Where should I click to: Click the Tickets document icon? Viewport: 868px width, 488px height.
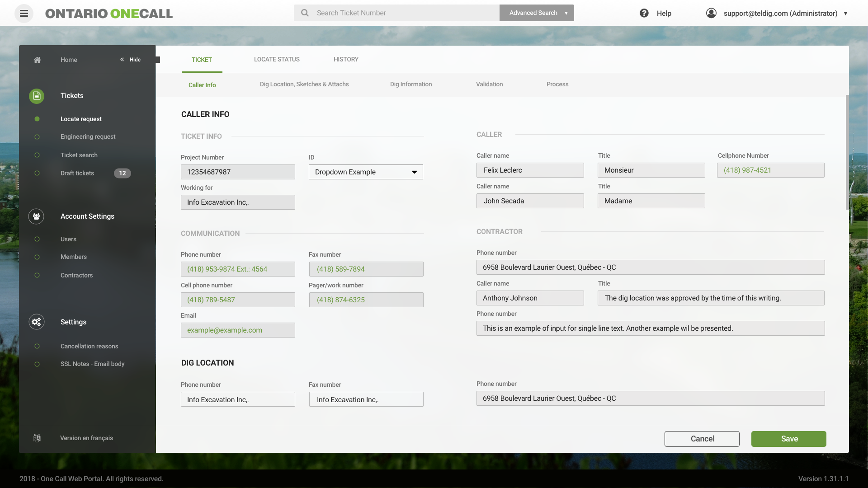[37, 96]
